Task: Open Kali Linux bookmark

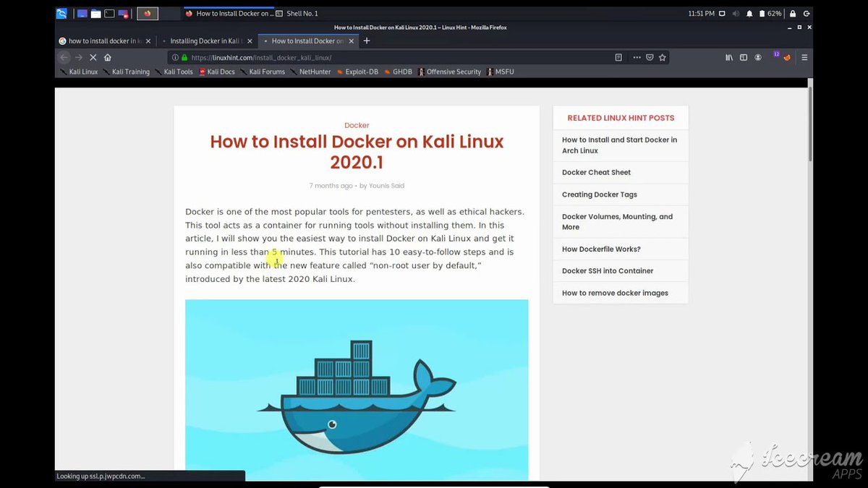Action: (x=79, y=72)
